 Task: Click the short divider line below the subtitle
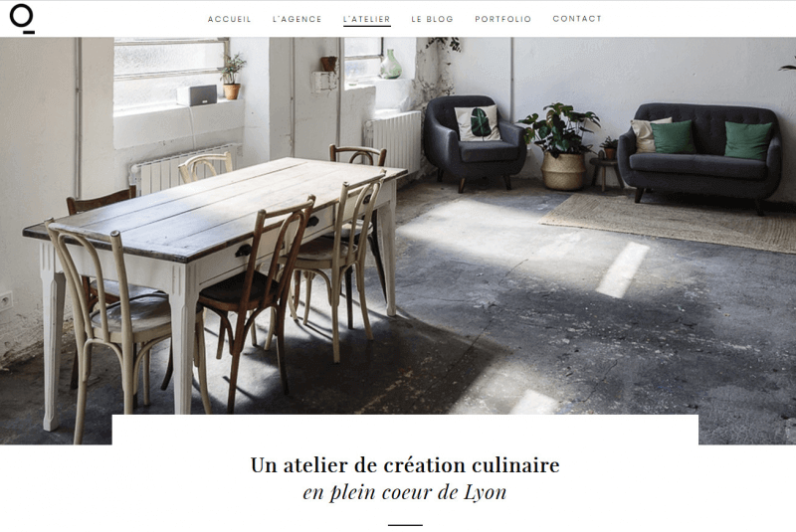tap(405, 525)
